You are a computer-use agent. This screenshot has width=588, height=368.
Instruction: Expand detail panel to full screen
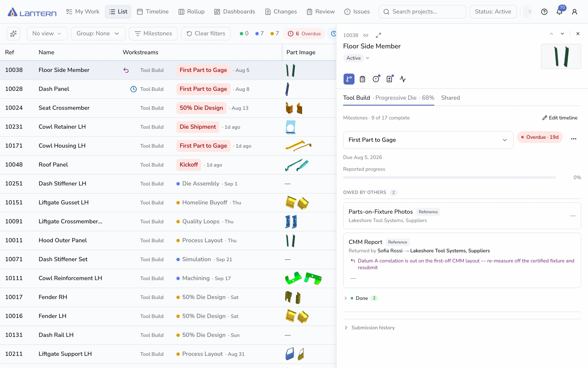(x=378, y=35)
